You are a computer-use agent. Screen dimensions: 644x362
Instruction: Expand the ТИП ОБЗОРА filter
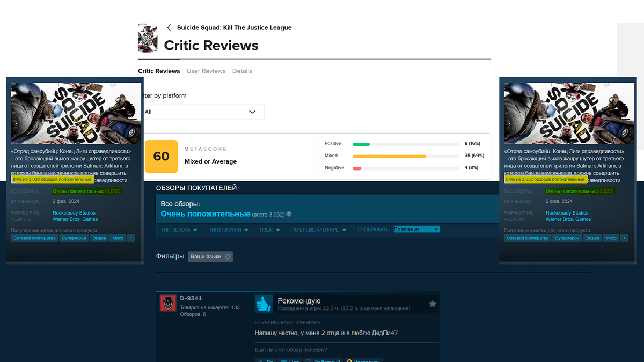[x=179, y=230]
